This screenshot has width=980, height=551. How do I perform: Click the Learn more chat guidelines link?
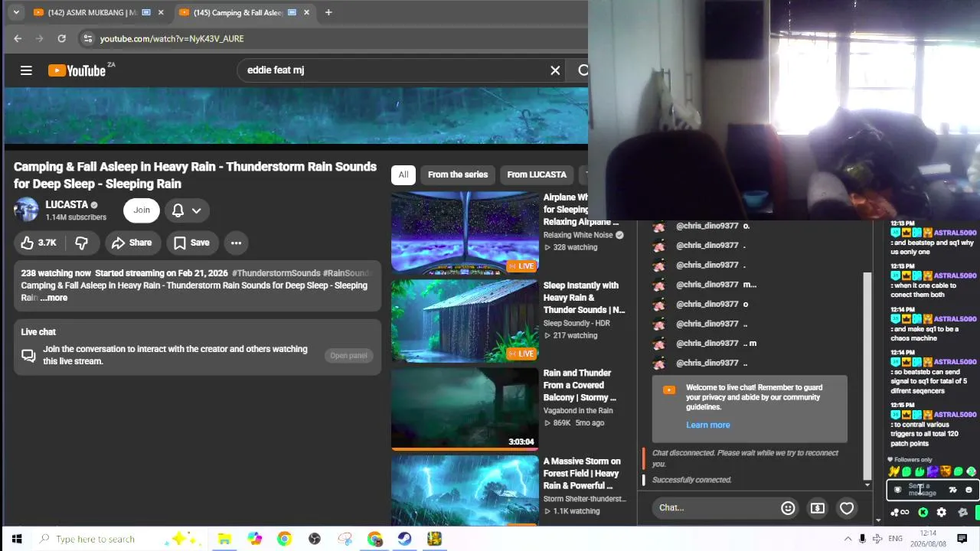[x=708, y=425]
